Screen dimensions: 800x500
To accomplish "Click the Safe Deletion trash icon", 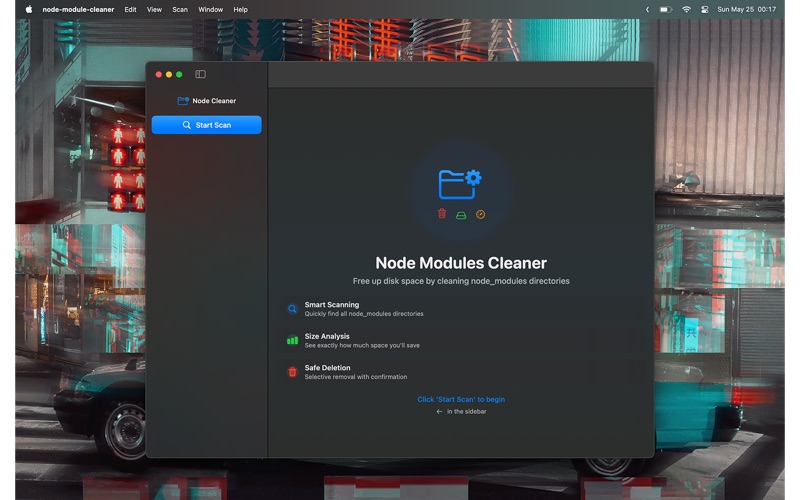I will [292, 372].
